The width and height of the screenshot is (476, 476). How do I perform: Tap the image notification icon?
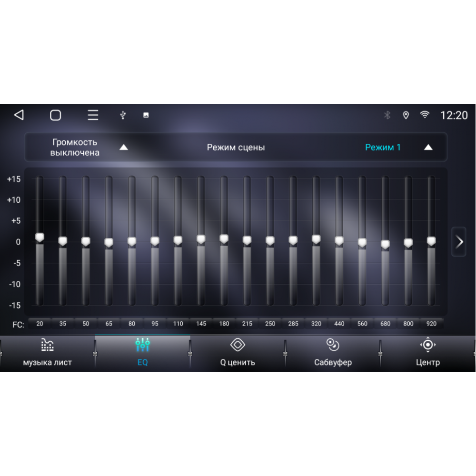tap(146, 115)
